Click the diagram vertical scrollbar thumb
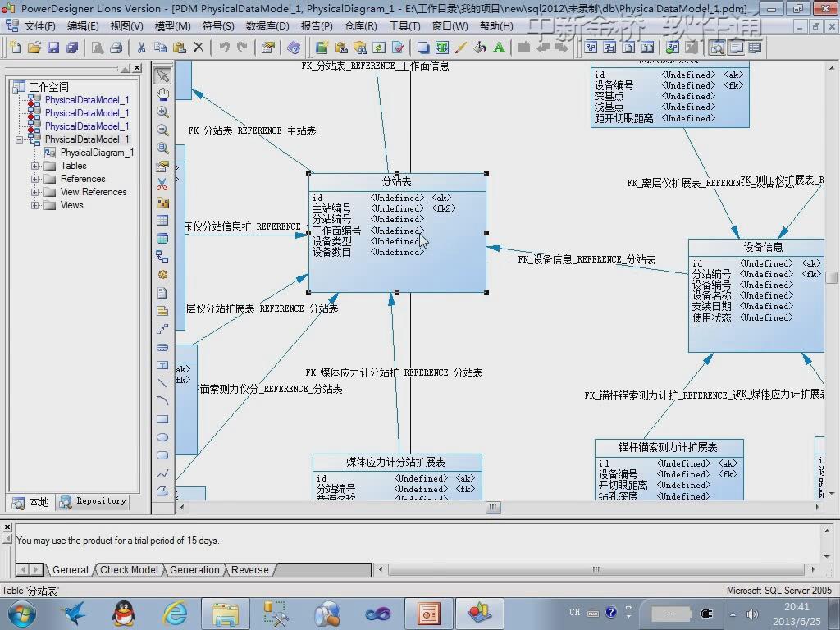The height and width of the screenshot is (630, 840). (x=831, y=277)
